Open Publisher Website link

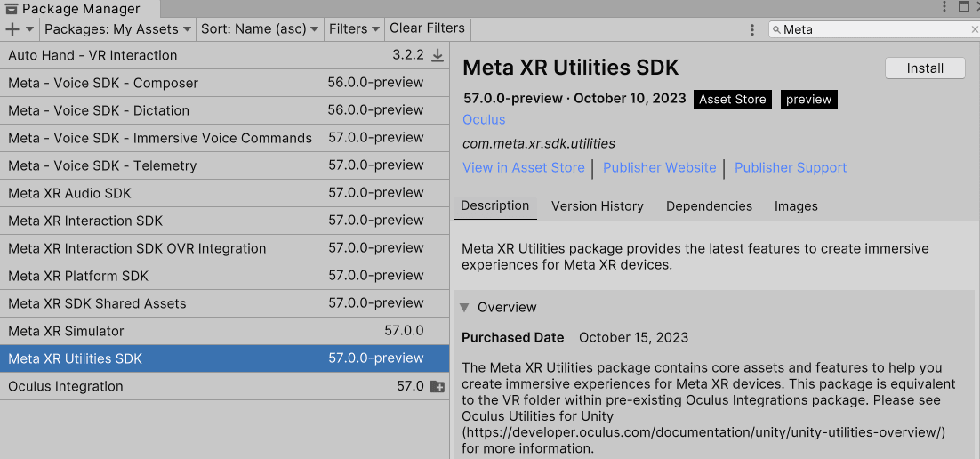pos(659,167)
